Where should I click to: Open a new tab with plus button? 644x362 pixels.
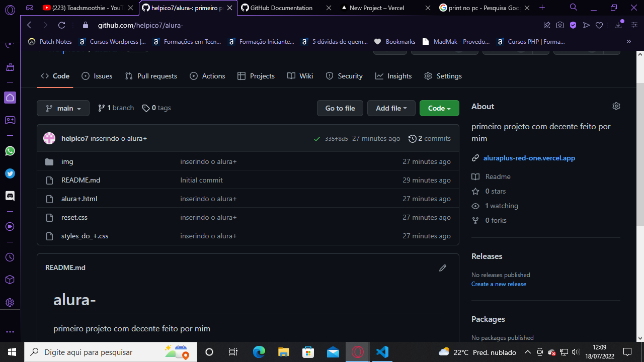tap(542, 8)
